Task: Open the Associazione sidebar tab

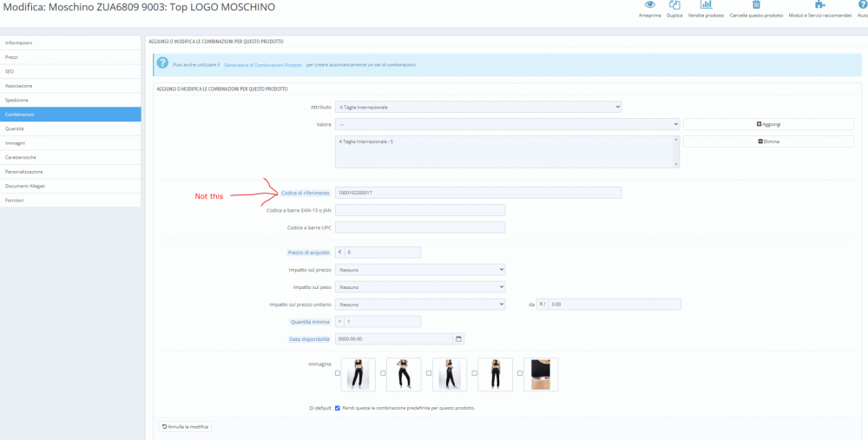Action: tap(70, 86)
